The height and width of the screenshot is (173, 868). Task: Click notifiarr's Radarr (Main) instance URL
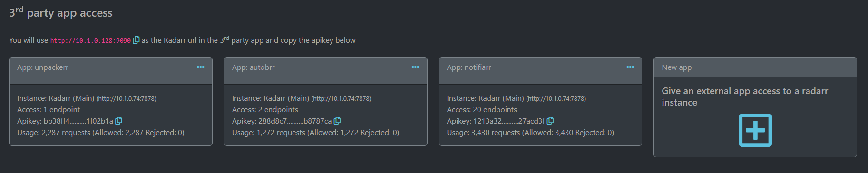[556, 99]
